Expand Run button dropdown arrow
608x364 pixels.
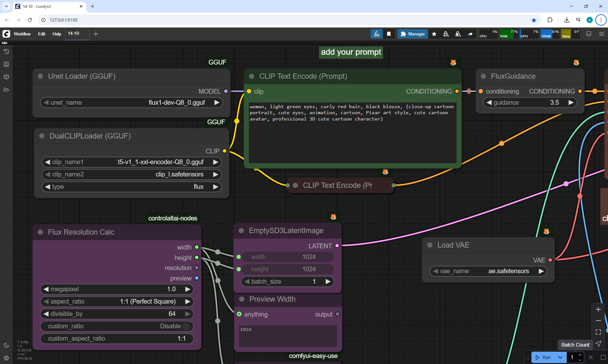click(x=560, y=357)
